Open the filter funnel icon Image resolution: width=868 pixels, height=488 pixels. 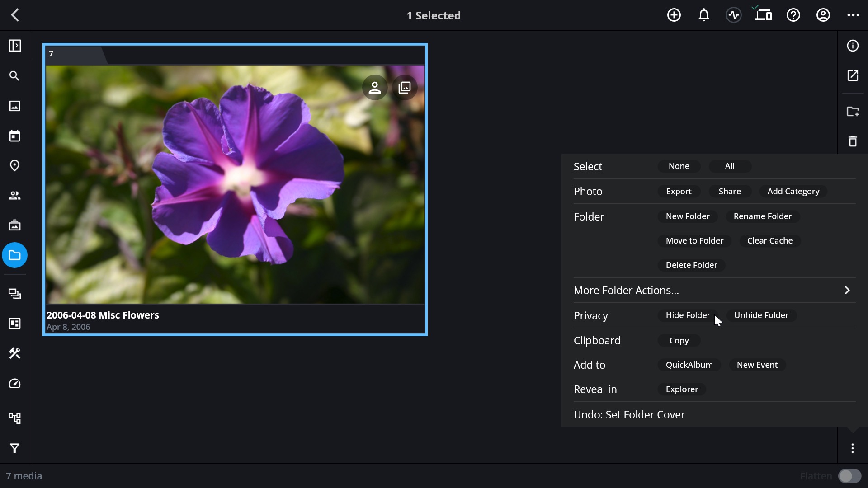click(x=14, y=448)
